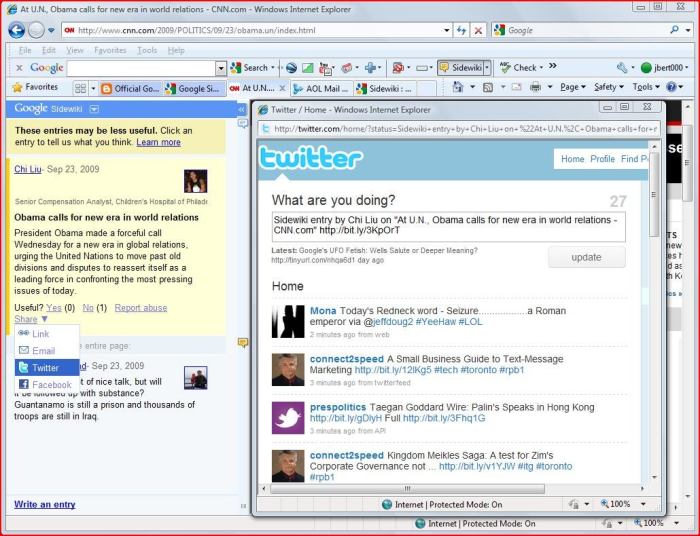Click the CNN address bar URL
The height and width of the screenshot is (536, 700).
pos(196,30)
